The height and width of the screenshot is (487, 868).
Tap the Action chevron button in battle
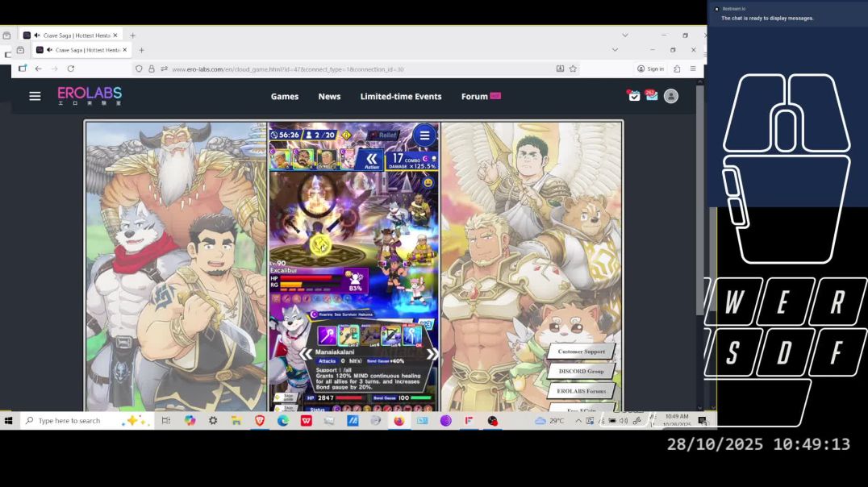[371, 159]
